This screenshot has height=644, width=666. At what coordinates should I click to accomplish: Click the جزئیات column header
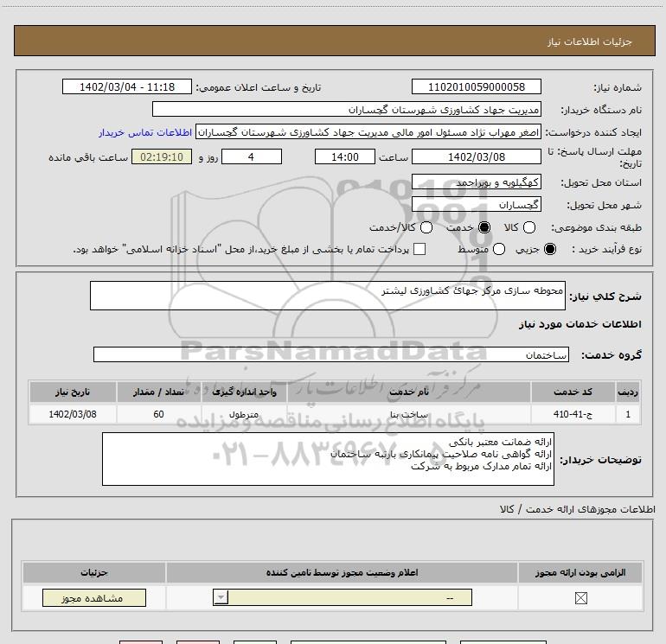tap(94, 572)
